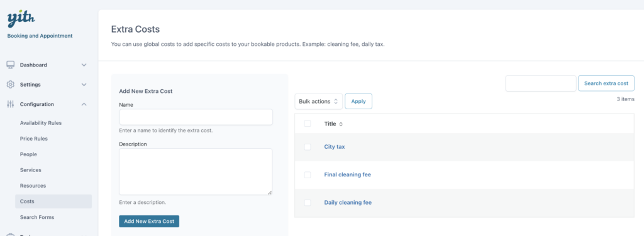644x236 pixels.
Task: Open Settings in the sidebar
Action: pyautogui.click(x=30, y=84)
